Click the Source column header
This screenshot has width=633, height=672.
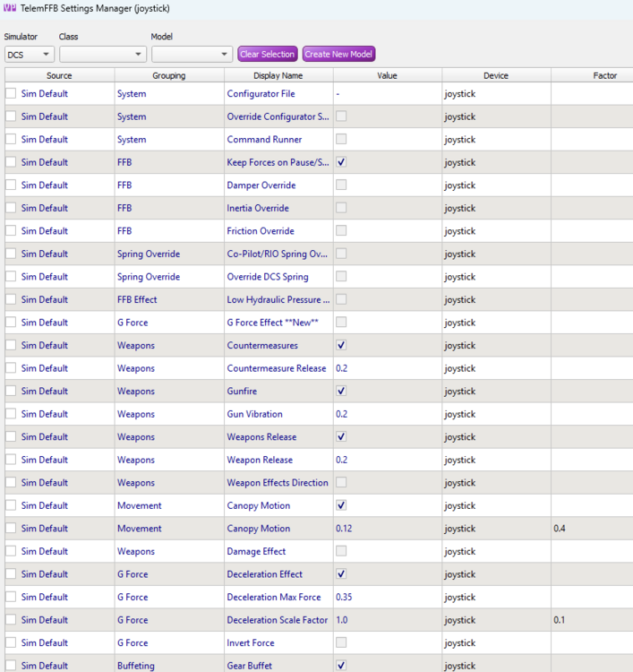pos(59,76)
